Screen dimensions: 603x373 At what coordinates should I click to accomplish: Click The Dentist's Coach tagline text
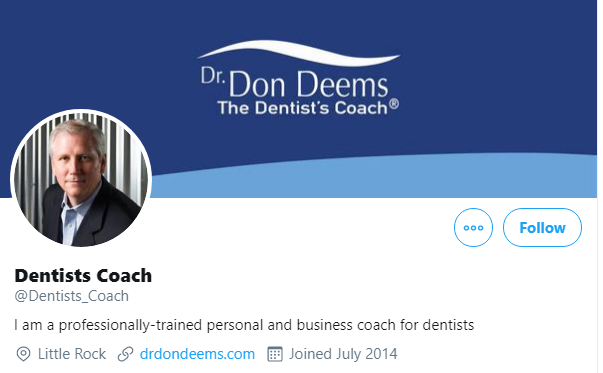point(302,108)
